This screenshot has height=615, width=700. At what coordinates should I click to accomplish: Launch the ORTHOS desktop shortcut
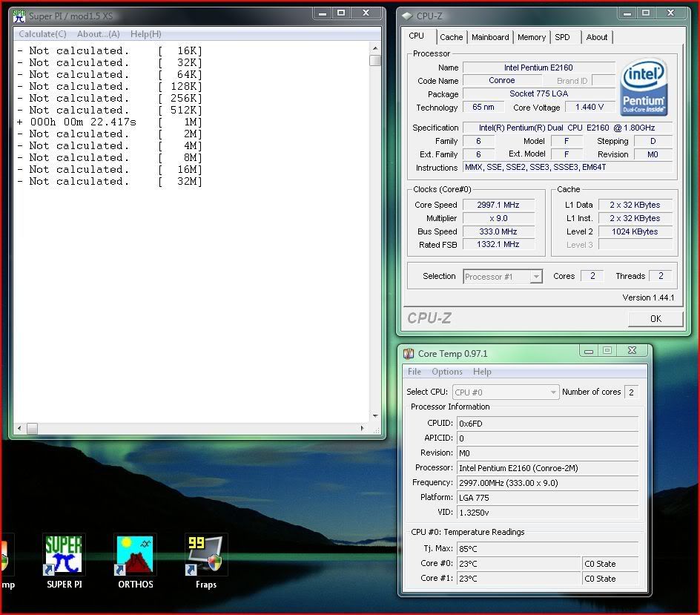tap(135, 560)
